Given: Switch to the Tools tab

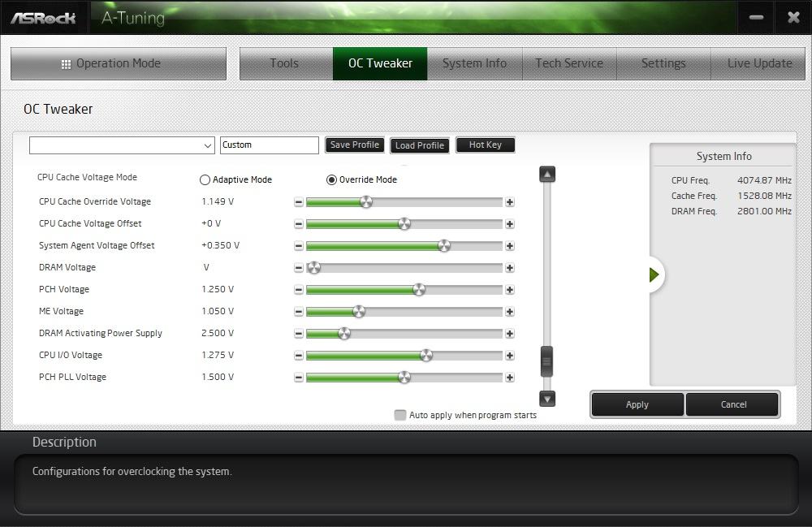Looking at the screenshot, I should tap(286, 63).
